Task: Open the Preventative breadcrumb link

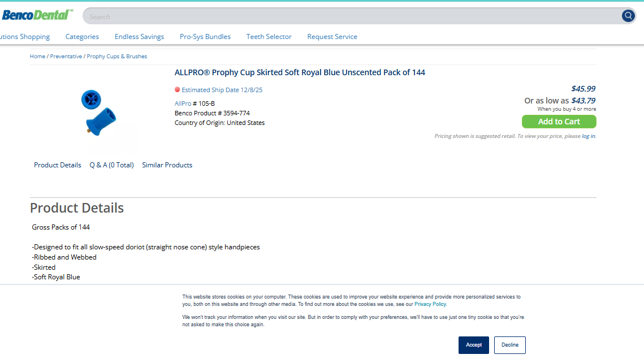Action: coord(66,57)
